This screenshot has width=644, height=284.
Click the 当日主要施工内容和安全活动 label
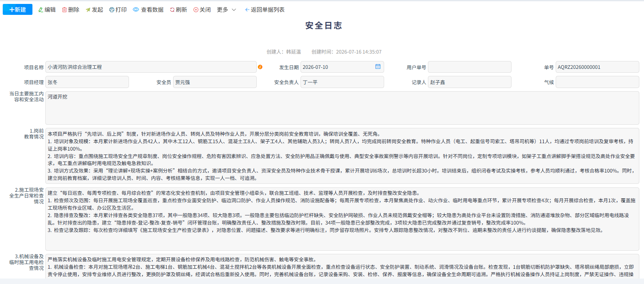pyautogui.click(x=27, y=97)
